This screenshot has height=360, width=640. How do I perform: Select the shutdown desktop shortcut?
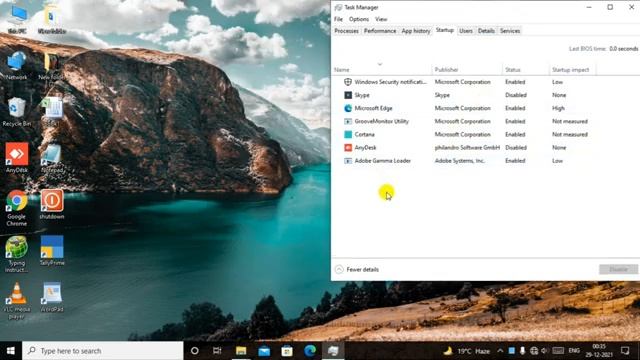(x=52, y=204)
